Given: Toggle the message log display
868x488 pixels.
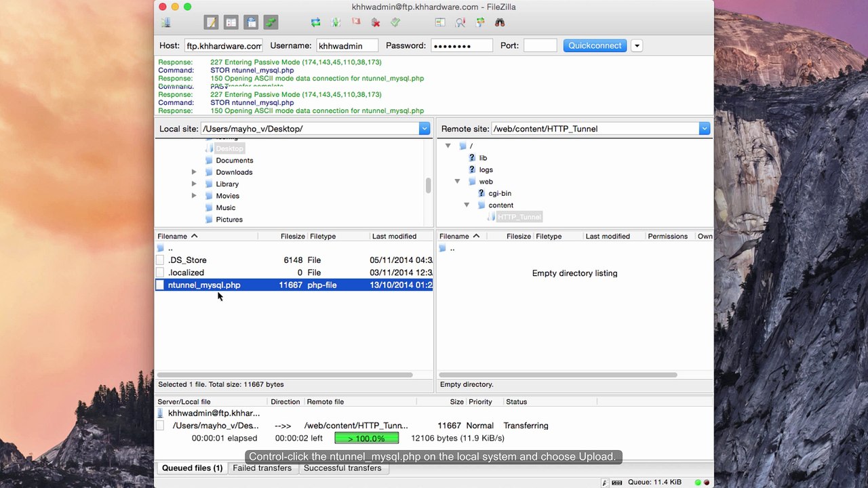Looking at the screenshot, I should point(212,22).
